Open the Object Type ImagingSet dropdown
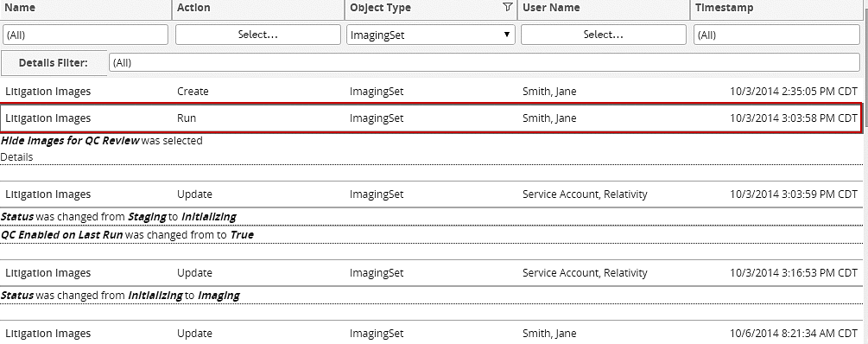Image resolution: width=868 pixels, height=344 pixels. point(431,35)
